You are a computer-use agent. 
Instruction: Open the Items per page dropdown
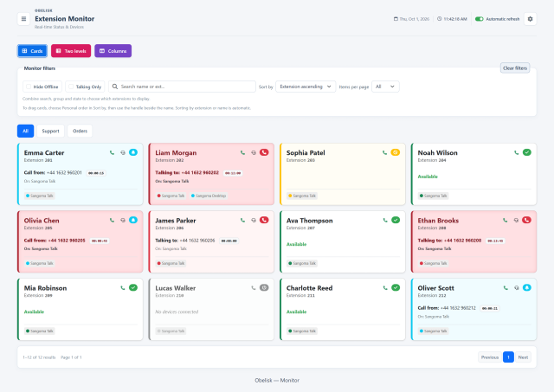(385, 87)
